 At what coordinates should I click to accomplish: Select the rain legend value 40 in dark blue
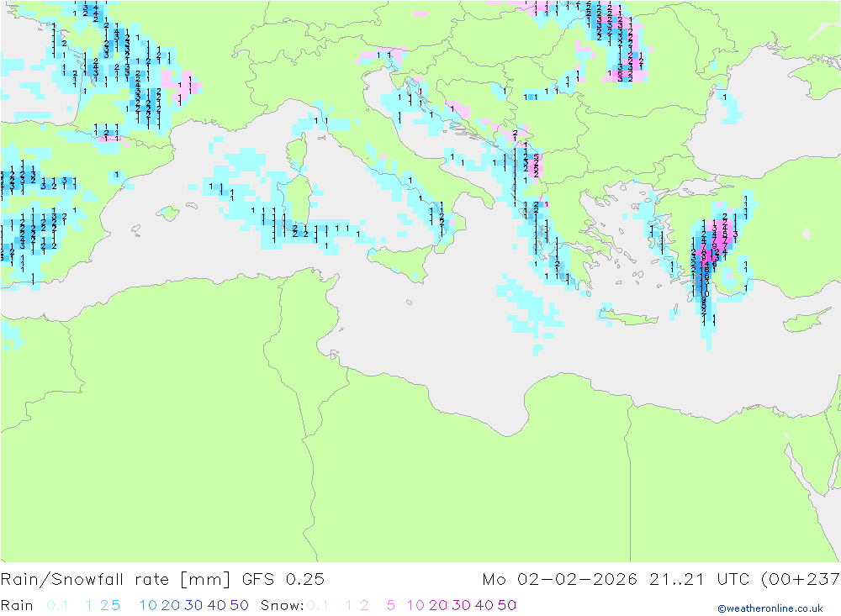click(217, 605)
